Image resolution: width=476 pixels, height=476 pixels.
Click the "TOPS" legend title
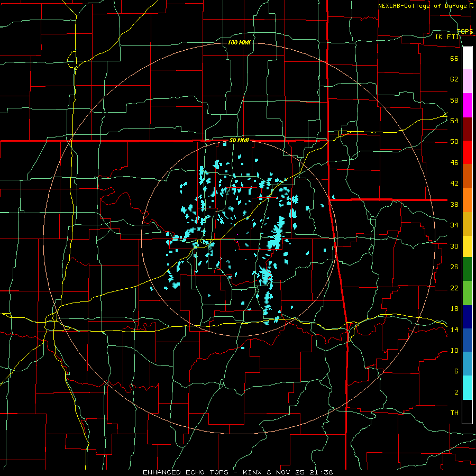click(x=465, y=32)
